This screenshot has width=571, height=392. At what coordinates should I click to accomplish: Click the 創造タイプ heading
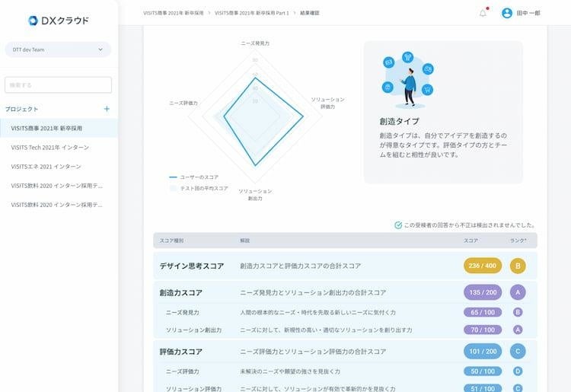click(x=400, y=121)
